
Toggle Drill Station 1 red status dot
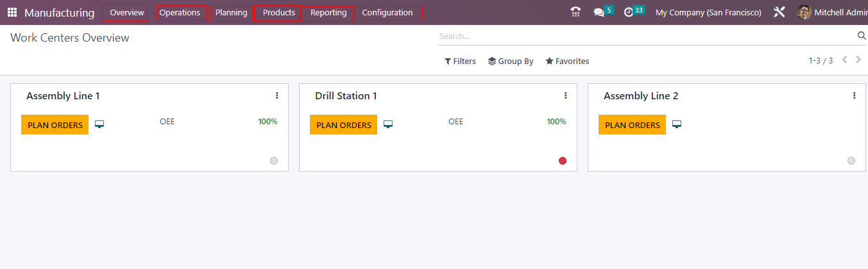pos(563,161)
